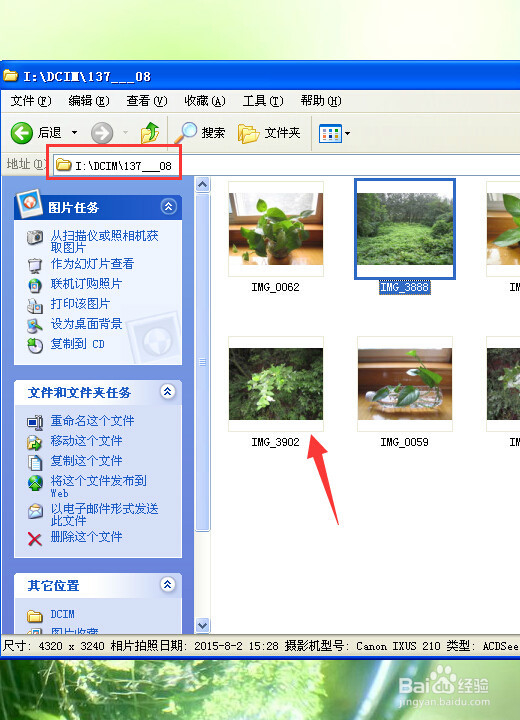Click the copy file icon
The height and width of the screenshot is (720, 520).
click(x=35, y=463)
